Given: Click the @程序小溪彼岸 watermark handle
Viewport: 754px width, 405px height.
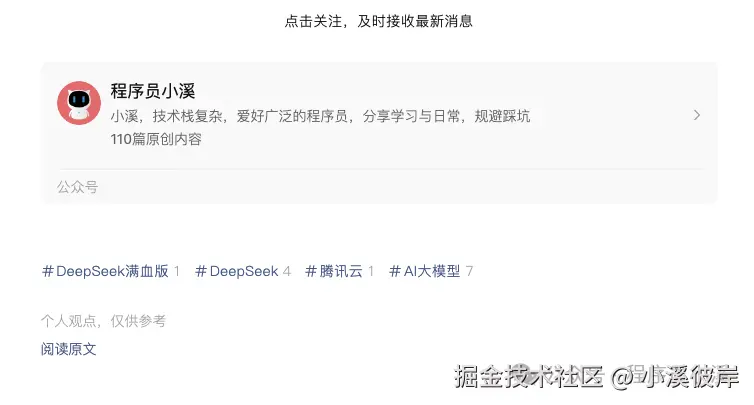Looking at the screenshot, I should click(675, 376).
